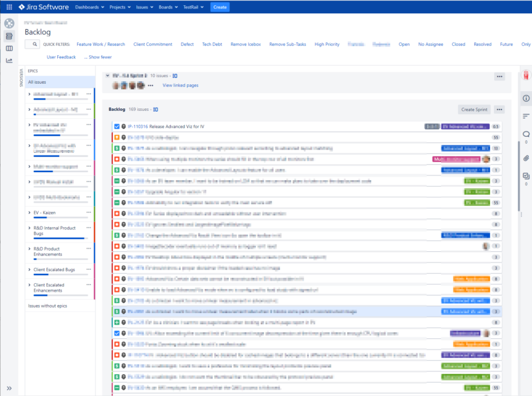Show more sprint assignees via avatars ellipsis
The height and width of the screenshot is (396, 532).
click(x=150, y=86)
